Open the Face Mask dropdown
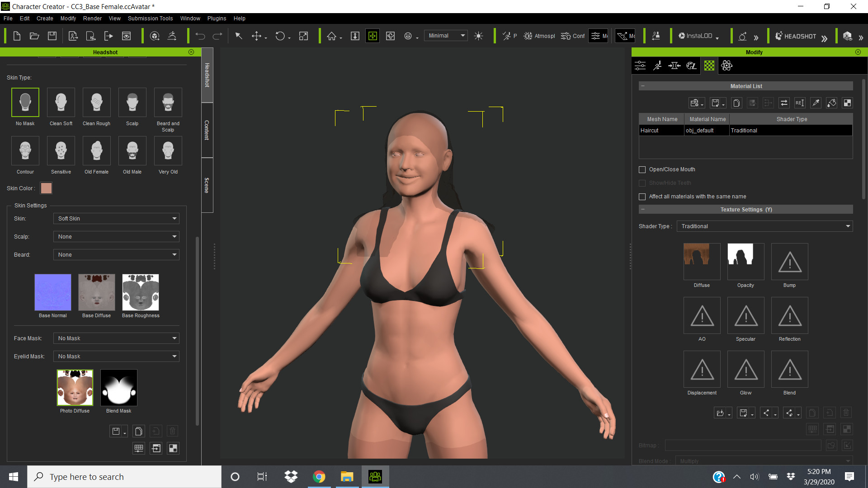The height and width of the screenshot is (488, 868). pos(116,338)
